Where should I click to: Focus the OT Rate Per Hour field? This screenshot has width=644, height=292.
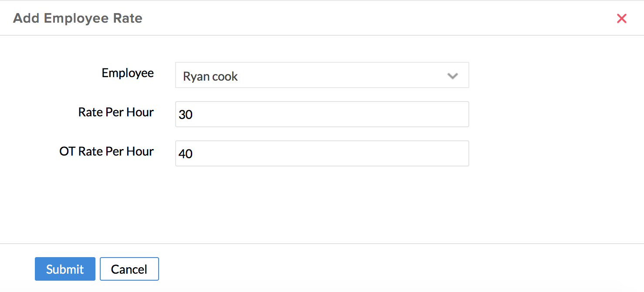322,153
